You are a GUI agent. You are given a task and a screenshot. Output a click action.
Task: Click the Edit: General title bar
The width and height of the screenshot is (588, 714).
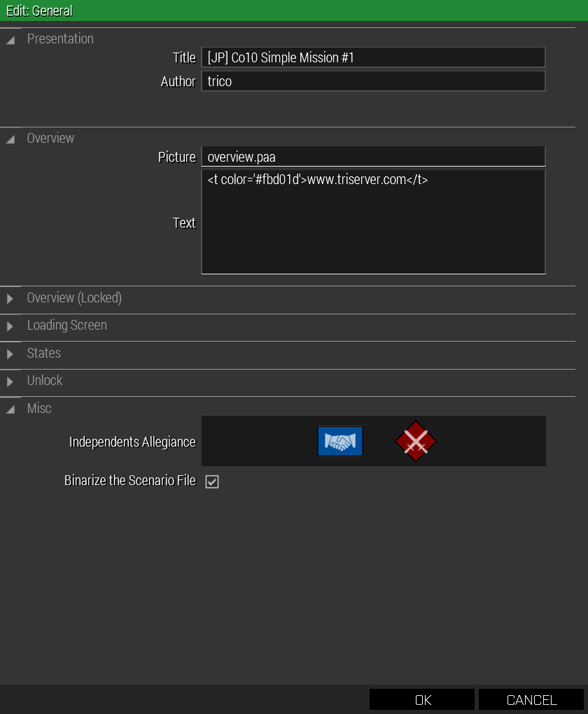(294, 10)
